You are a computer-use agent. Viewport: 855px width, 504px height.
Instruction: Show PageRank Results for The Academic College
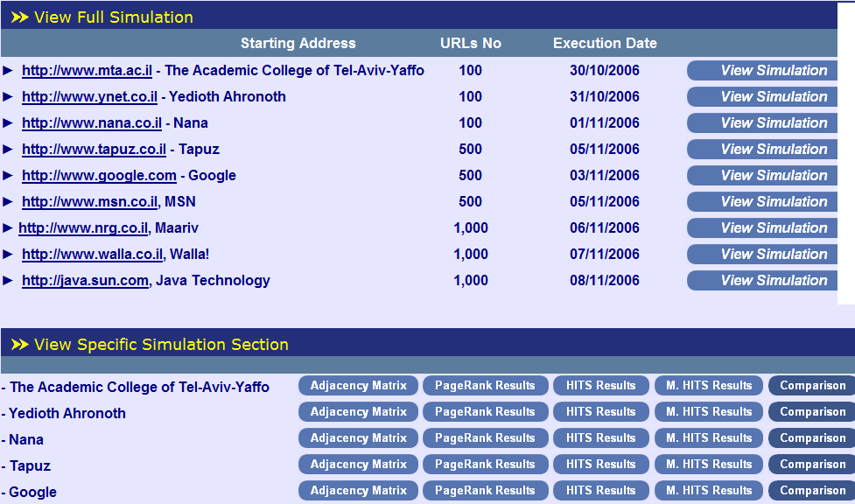(x=486, y=386)
